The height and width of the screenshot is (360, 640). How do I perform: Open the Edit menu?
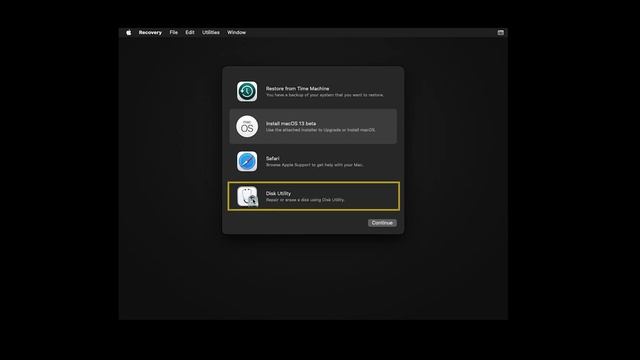point(190,33)
